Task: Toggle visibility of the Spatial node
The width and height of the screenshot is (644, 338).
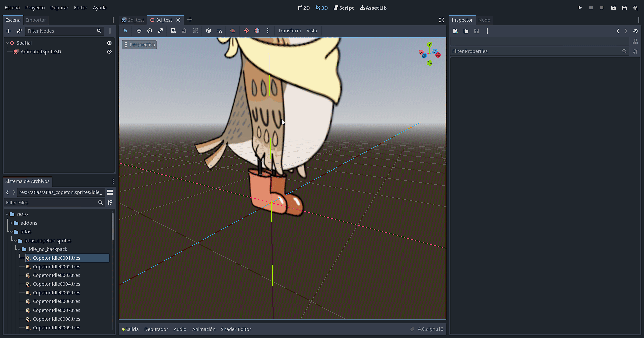Action: [x=109, y=43]
